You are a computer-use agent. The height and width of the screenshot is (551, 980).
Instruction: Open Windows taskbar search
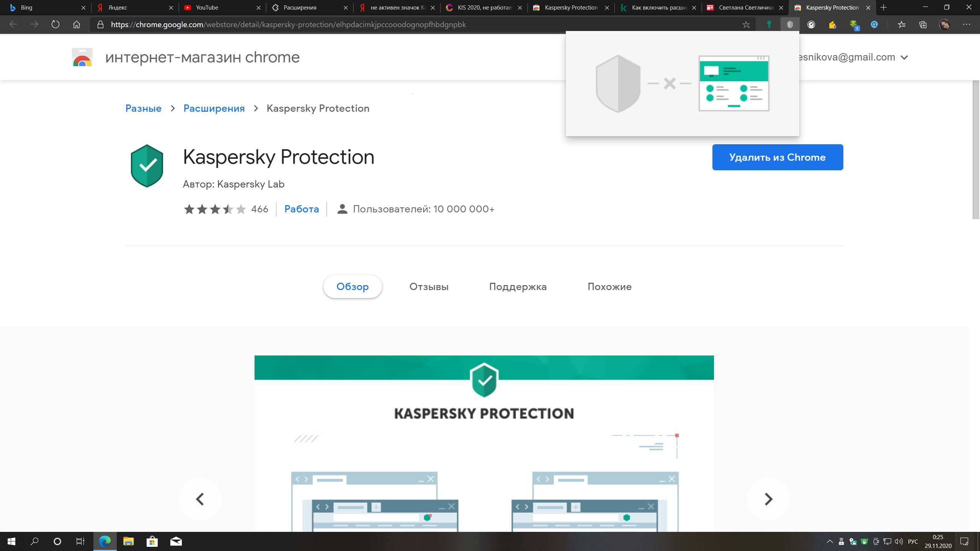pos(34,541)
